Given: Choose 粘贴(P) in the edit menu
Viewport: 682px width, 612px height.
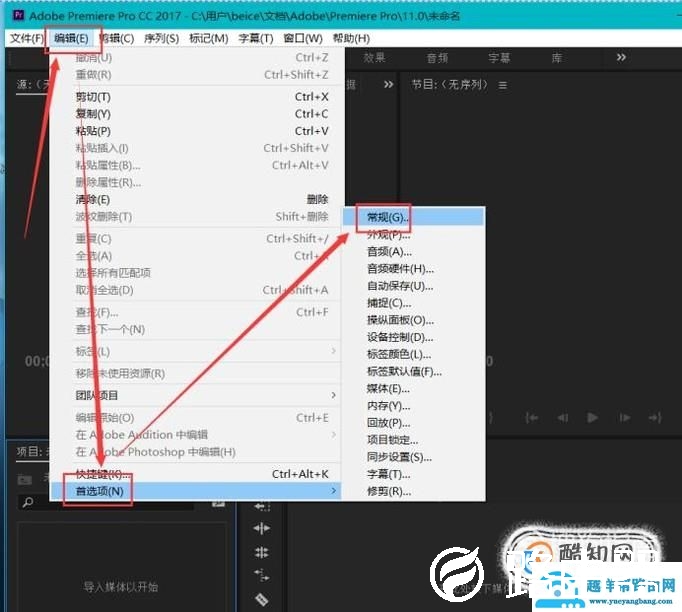Looking at the screenshot, I should tap(197, 131).
